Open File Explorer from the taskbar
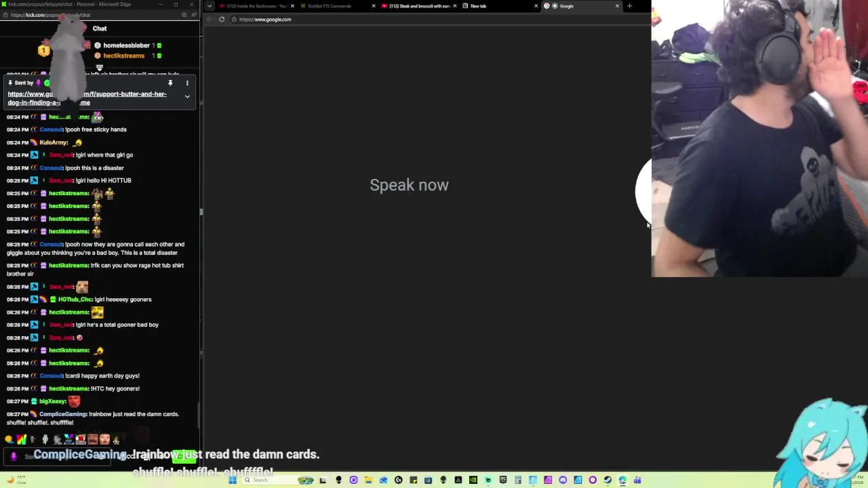The width and height of the screenshot is (868, 488). (368, 480)
